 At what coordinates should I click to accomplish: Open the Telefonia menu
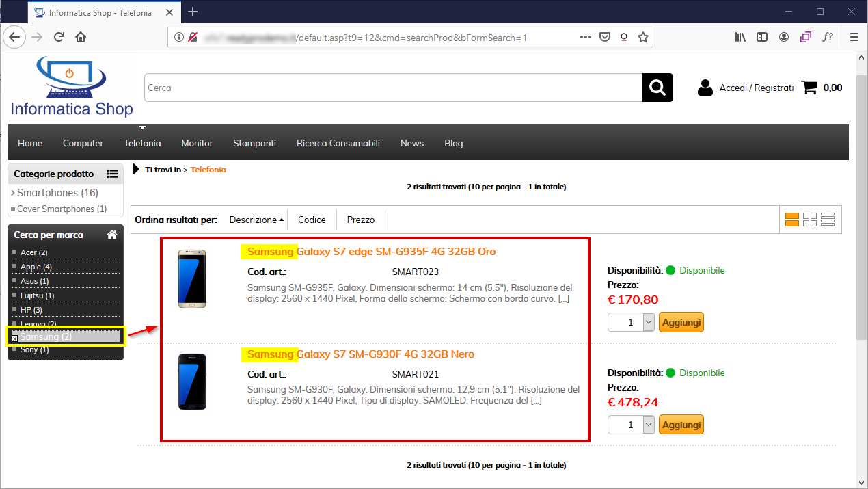coord(142,143)
